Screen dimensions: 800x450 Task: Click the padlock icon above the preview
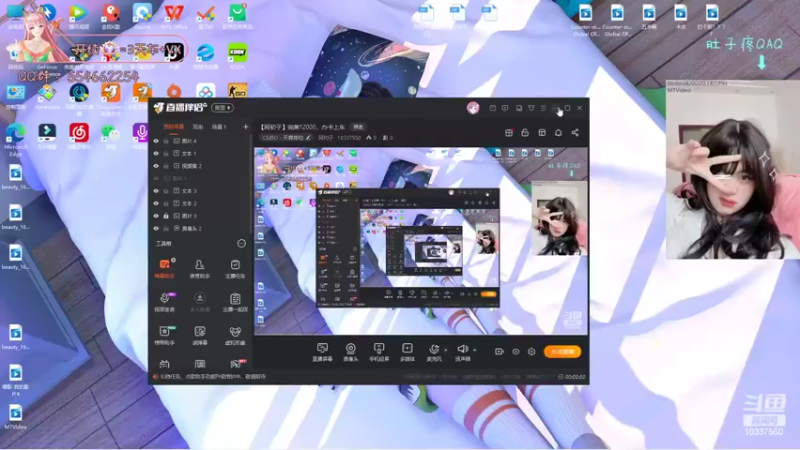click(525, 133)
